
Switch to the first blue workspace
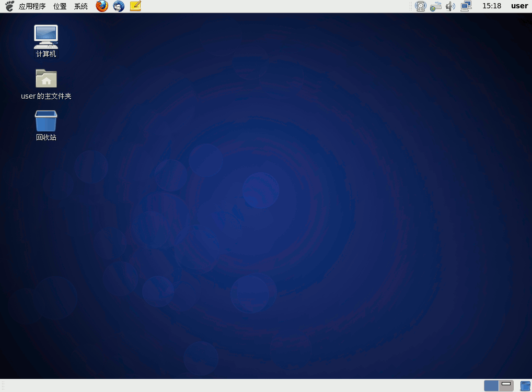[x=491, y=386]
